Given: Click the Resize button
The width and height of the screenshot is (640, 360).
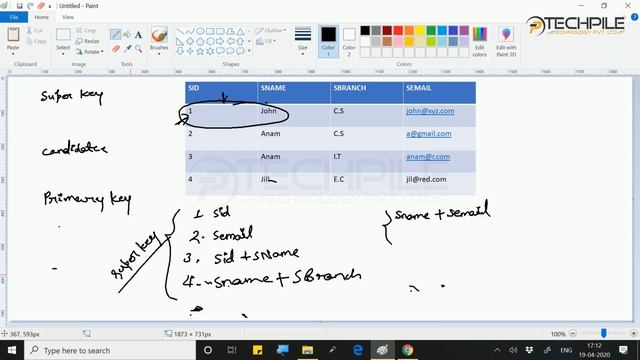Looking at the screenshot, I should tap(88, 41).
